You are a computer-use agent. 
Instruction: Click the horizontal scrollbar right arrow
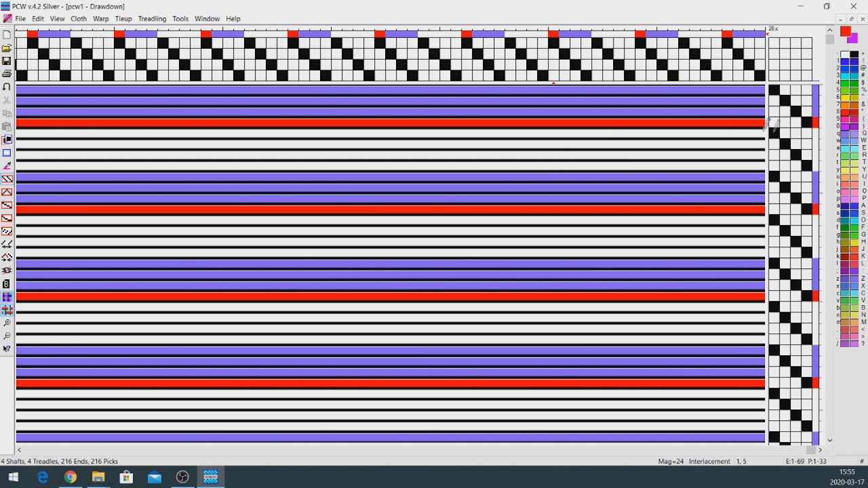(x=820, y=450)
